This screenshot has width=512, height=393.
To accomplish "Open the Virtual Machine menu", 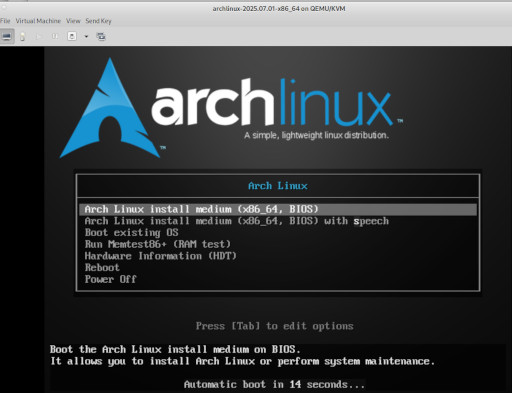I will 38,21.
